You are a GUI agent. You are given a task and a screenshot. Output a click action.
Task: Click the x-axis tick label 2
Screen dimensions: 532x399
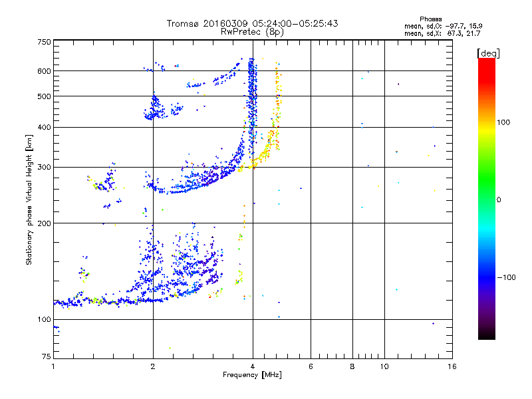tap(153, 366)
